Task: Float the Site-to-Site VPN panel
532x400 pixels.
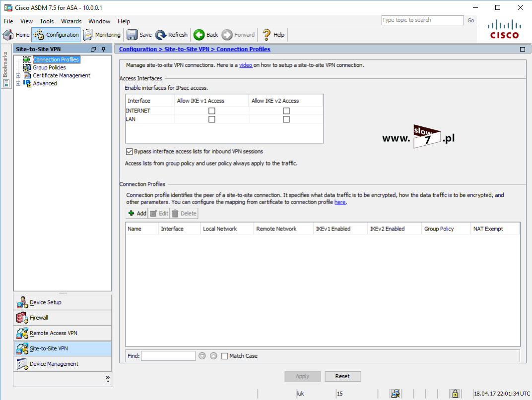Action: (93, 49)
